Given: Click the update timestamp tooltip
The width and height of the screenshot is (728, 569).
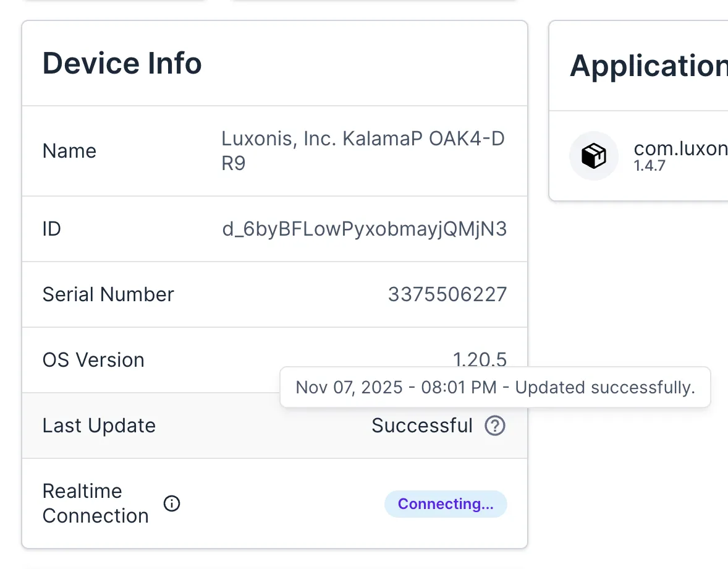Looking at the screenshot, I should [x=495, y=388].
